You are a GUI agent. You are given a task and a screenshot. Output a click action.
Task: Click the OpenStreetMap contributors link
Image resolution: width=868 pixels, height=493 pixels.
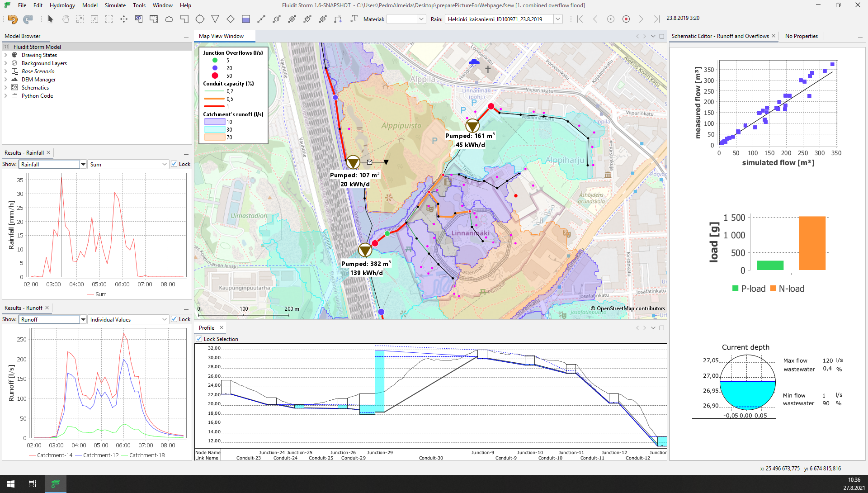point(627,308)
